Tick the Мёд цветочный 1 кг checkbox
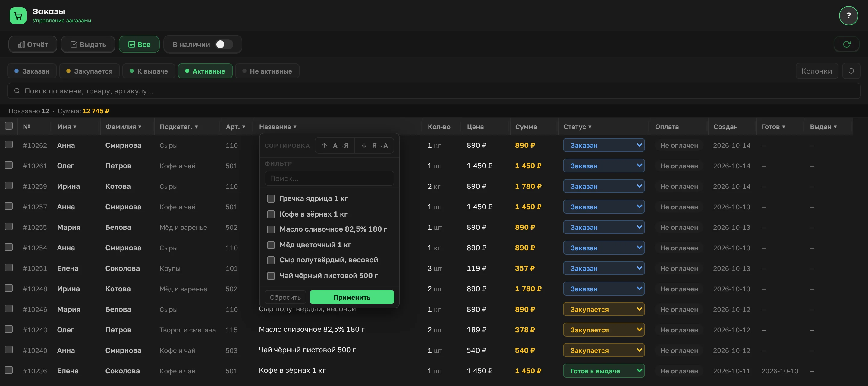This screenshot has width=868, height=386. tap(271, 245)
